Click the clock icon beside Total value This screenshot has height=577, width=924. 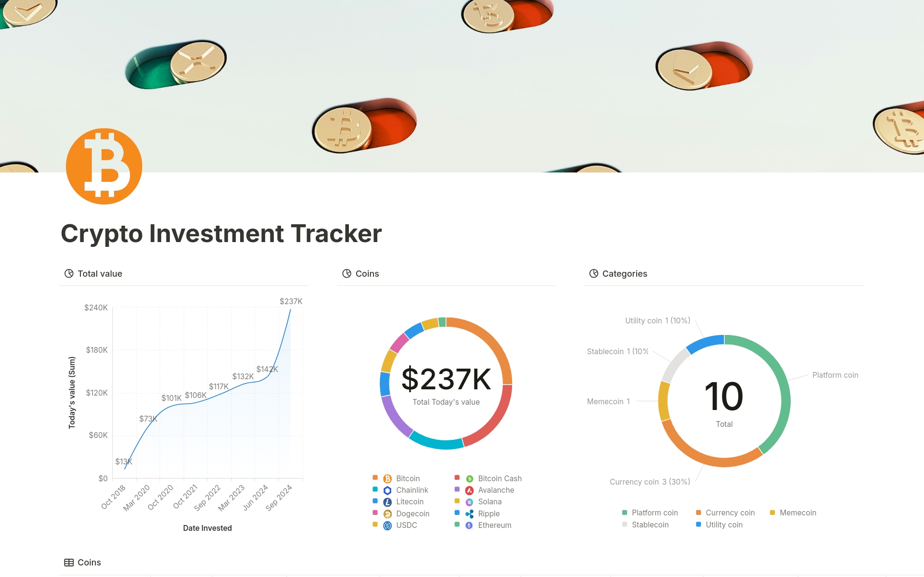[68, 273]
